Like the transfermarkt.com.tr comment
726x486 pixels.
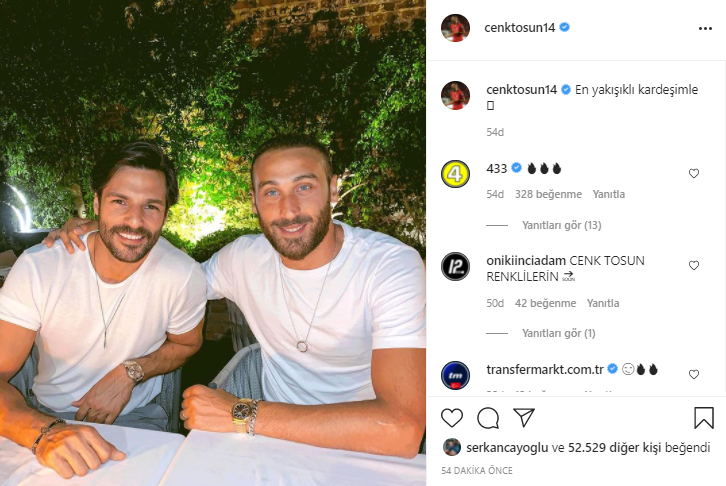694,374
